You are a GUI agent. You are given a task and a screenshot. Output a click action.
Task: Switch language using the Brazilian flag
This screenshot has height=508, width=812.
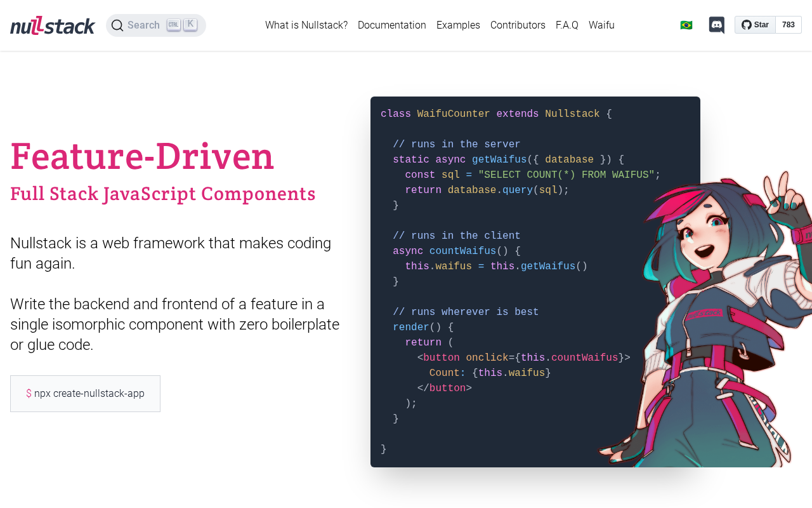tap(686, 25)
